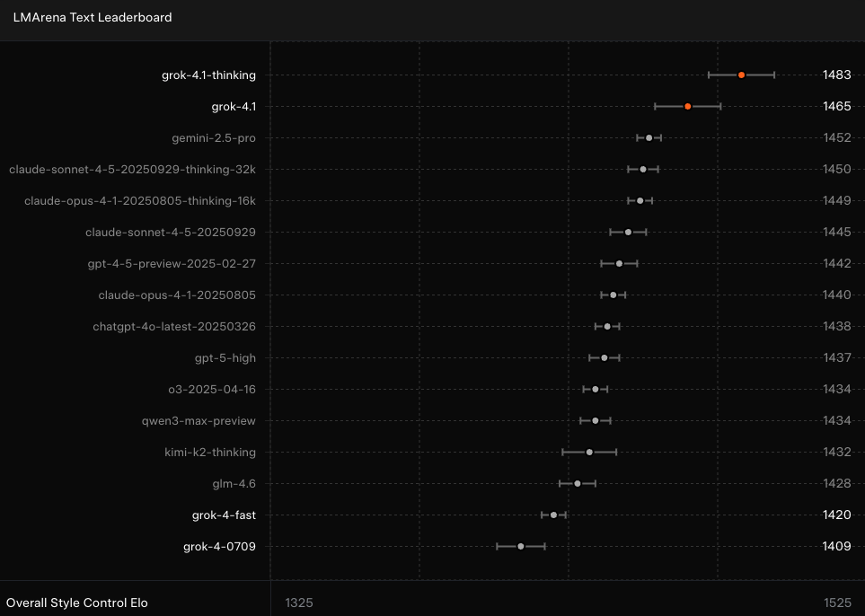Click the 1483 score value
The image size is (865, 616).
pos(836,75)
